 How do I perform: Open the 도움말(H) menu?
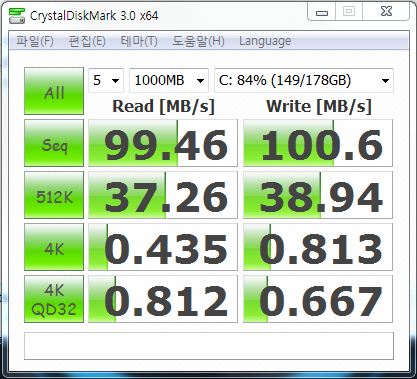coord(198,41)
